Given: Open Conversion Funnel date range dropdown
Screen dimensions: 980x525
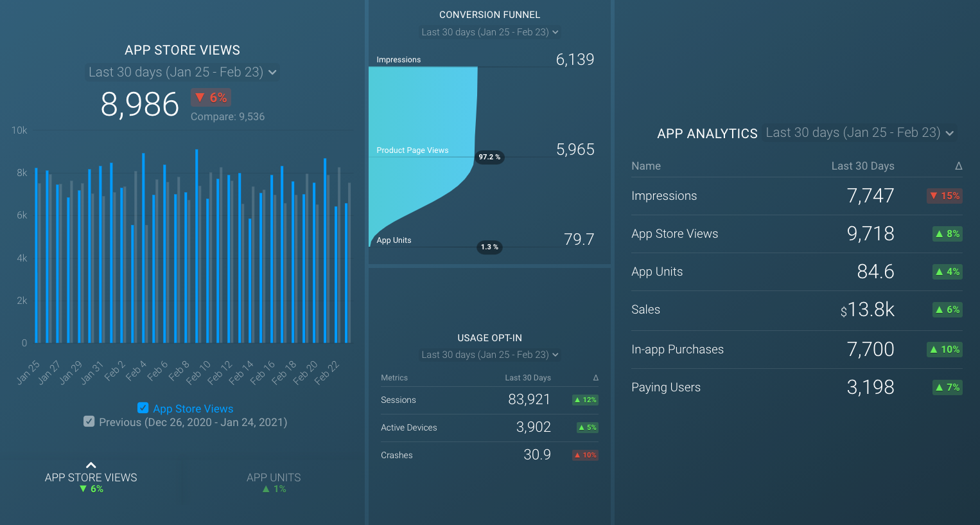Looking at the screenshot, I should (x=489, y=32).
